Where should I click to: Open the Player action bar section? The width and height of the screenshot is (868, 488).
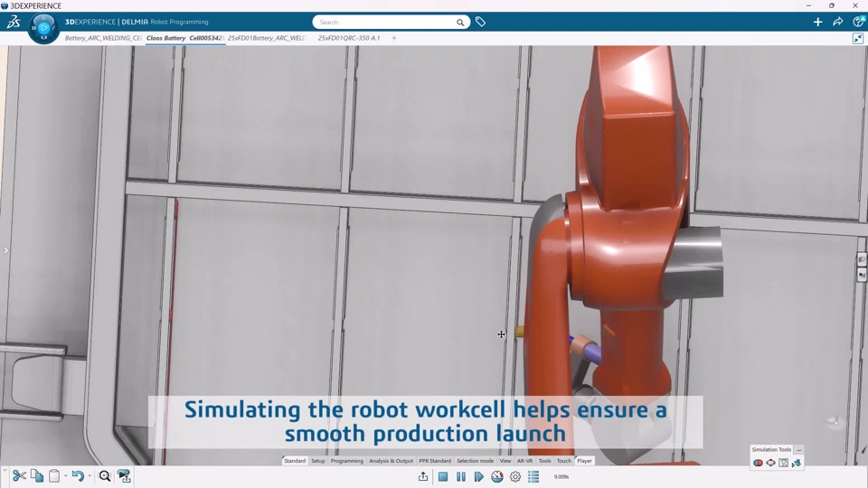[x=585, y=461]
